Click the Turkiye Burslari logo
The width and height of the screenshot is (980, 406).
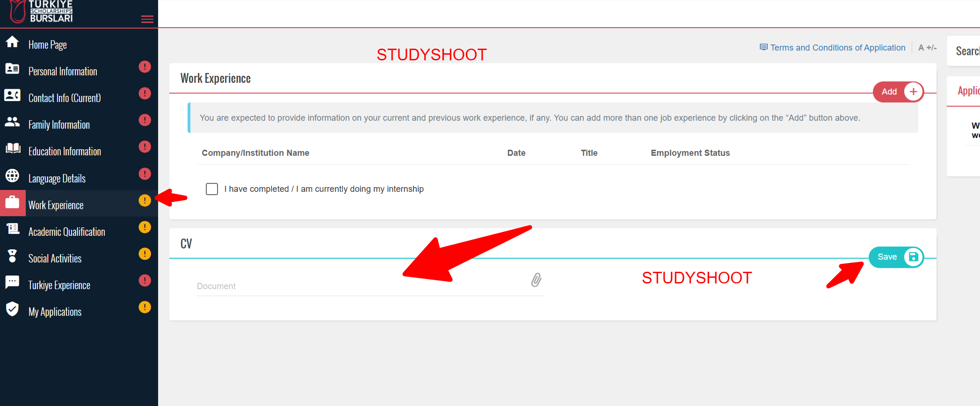[x=42, y=12]
